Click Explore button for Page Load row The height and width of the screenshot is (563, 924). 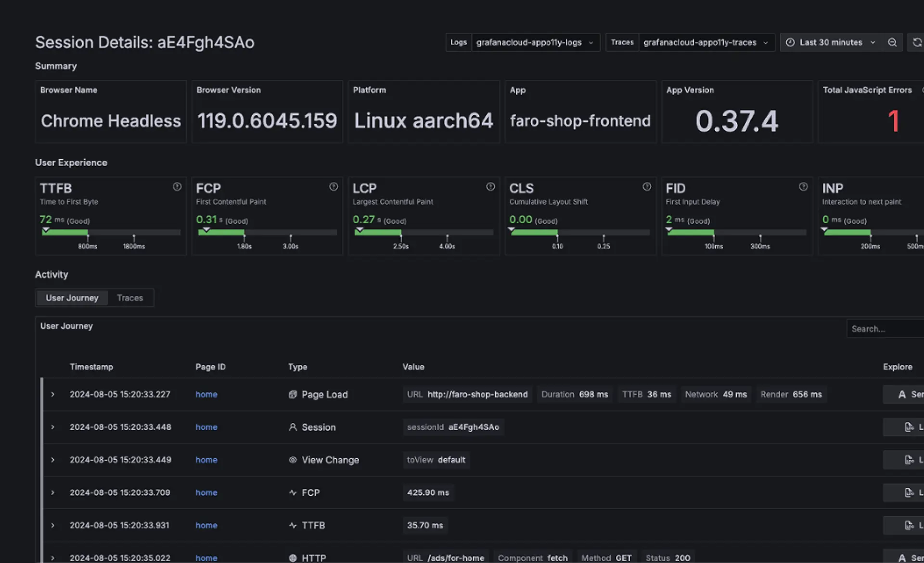click(x=903, y=395)
